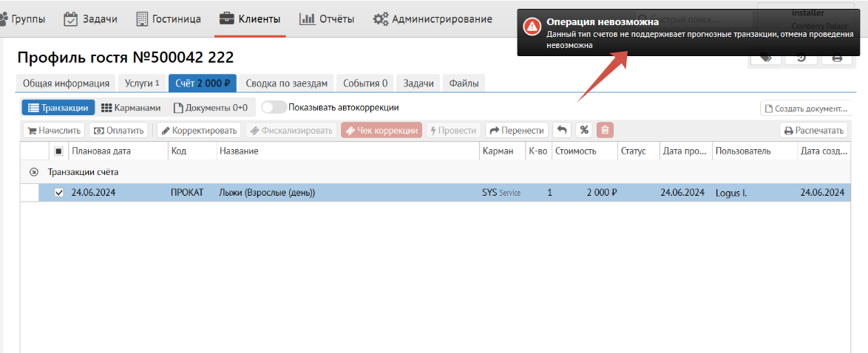Click the ПРОКАТ code cell
The height and width of the screenshot is (353, 868).
(x=187, y=193)
